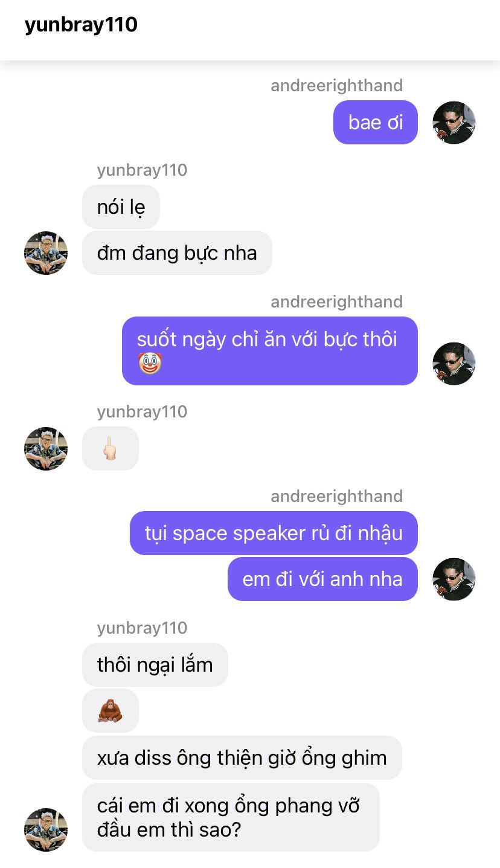
Task: Open the yunbray110 avatar beside the last message
Action: tap(46, 830)
